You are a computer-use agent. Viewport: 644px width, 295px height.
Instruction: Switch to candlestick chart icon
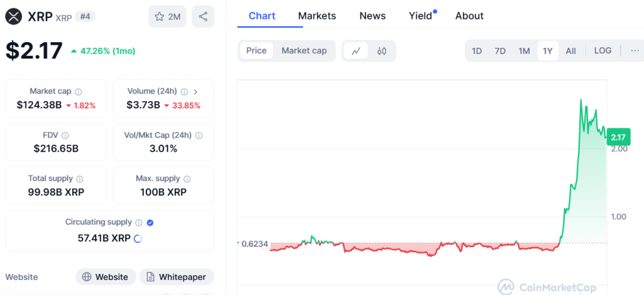(x=382, y=51)
